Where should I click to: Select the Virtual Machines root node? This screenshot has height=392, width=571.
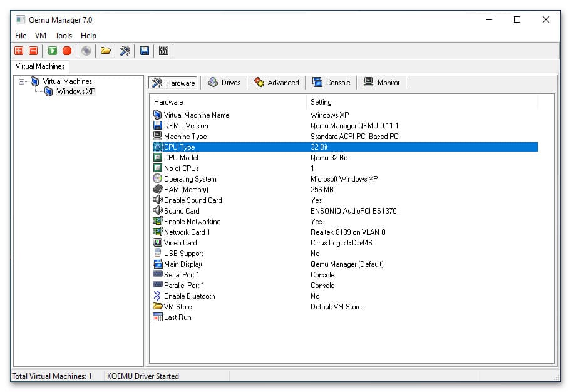pyautogui.click(x=68, y=81)
